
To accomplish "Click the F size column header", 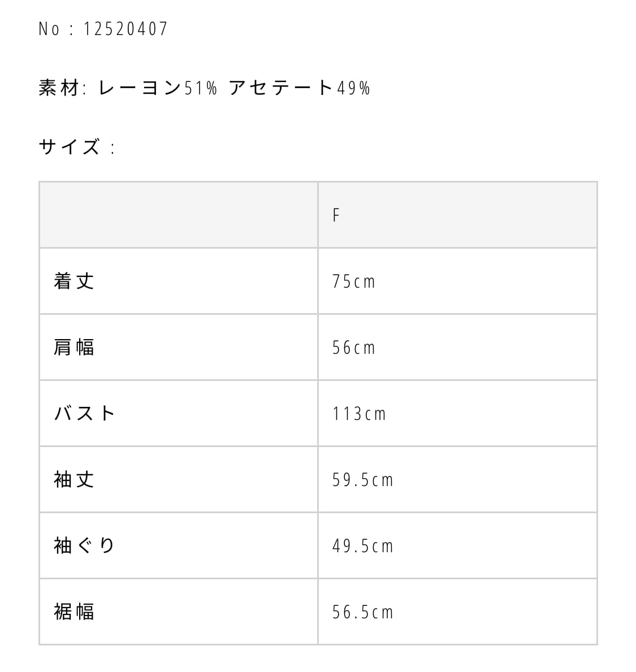I will click(336, 215).
